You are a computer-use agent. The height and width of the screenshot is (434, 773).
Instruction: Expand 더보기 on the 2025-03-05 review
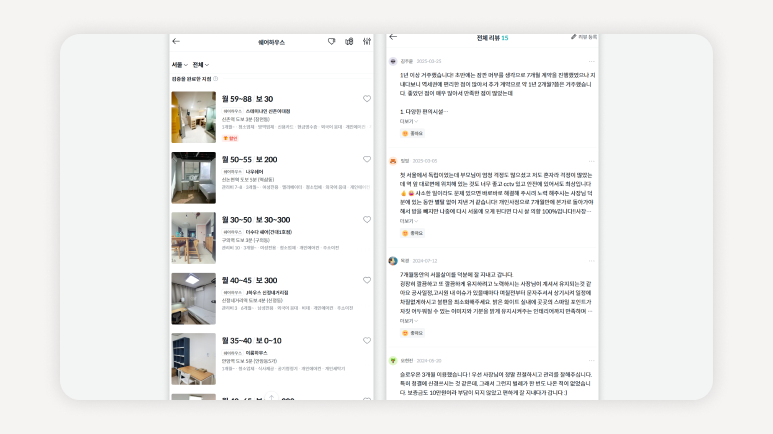[x=409, y=221]
